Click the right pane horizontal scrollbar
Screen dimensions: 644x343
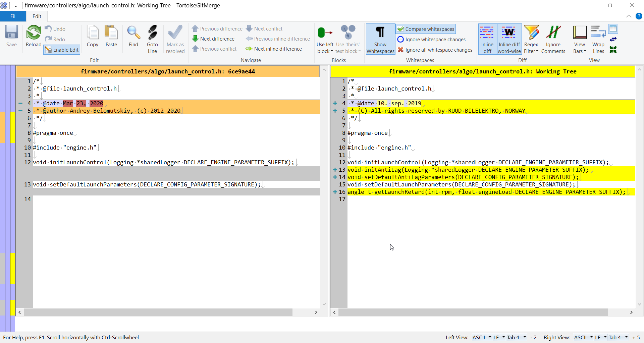(x=473, y=312)
